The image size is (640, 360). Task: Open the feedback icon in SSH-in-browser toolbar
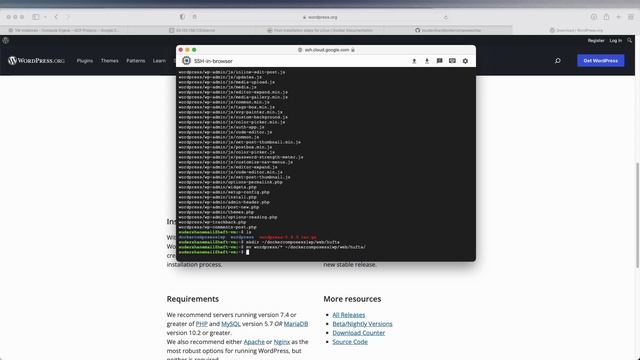pos(440,61)
